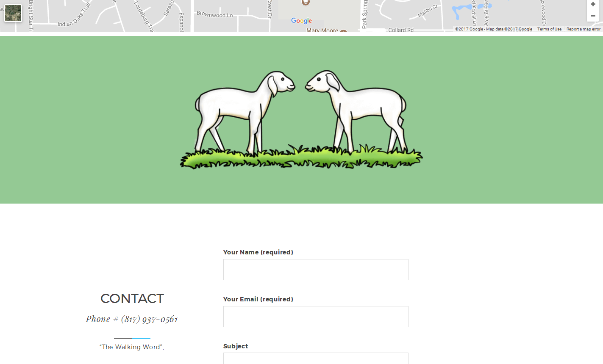Zoom in on the map with plus

[x=593, y=4]
